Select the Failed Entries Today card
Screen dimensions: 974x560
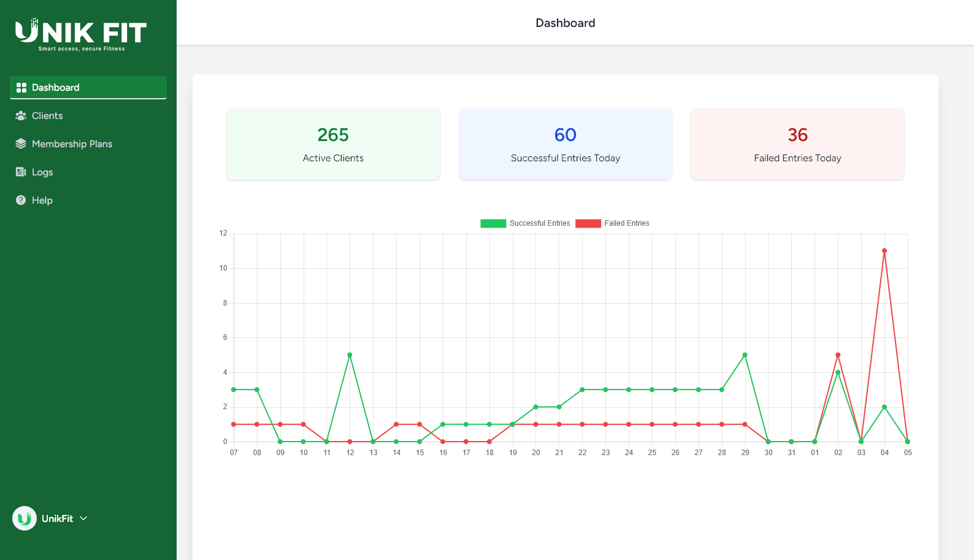[797, 145]
